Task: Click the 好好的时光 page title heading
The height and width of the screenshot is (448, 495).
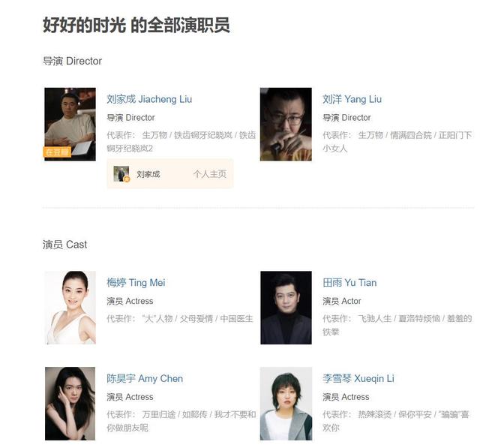Action: coord(136,26)
